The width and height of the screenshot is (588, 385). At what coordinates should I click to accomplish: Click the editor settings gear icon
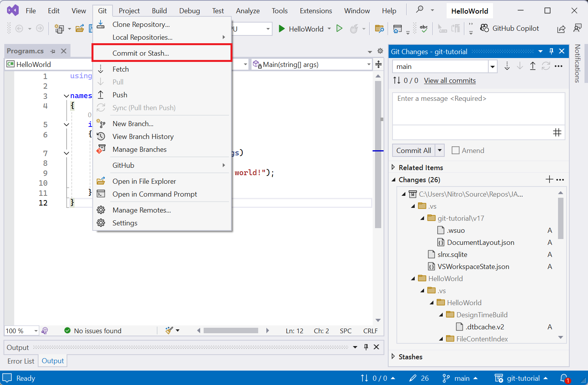click(380, 51)
